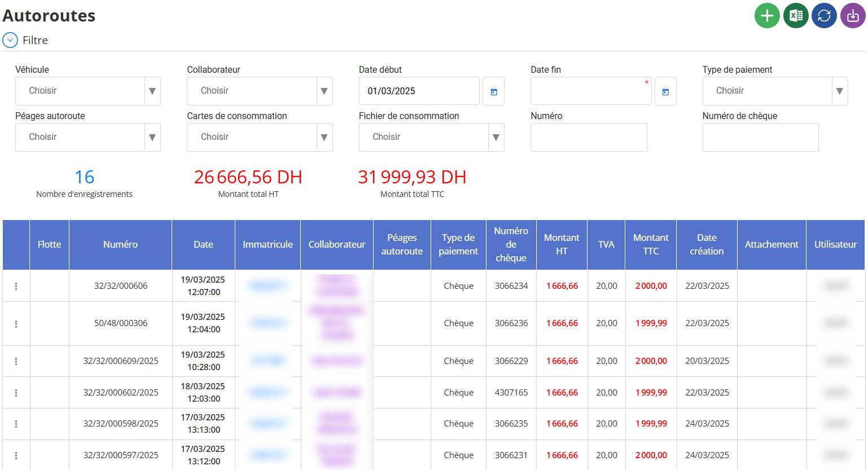Viewport: 868px width, 470px height.
Task: Sort by the Montant TTC column header
Action: [x=651, y=244]
